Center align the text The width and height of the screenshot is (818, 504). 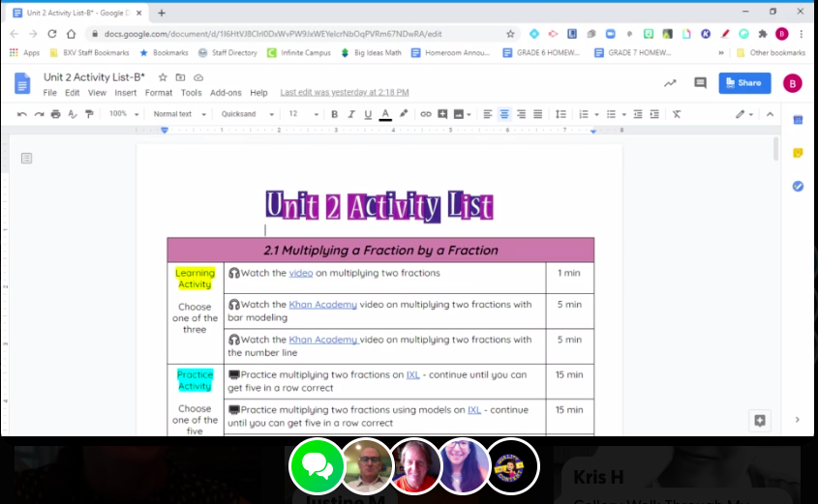click(x=504, y=114)
